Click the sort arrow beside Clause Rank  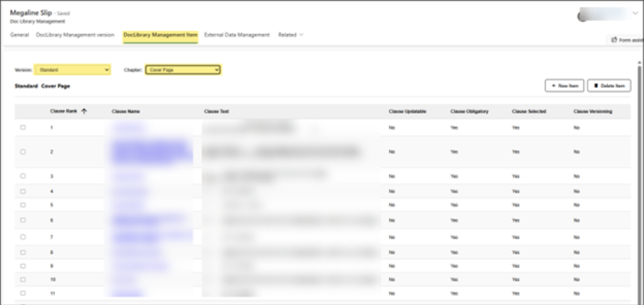[84, 111]
